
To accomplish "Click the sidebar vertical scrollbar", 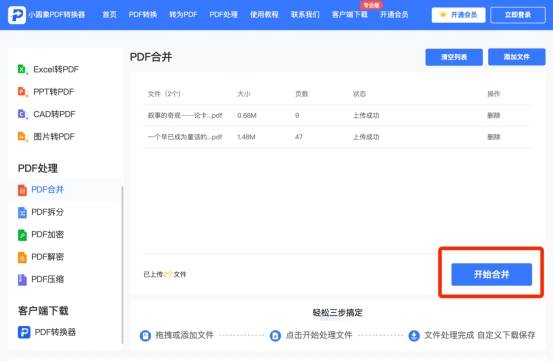I will [122, 264].
